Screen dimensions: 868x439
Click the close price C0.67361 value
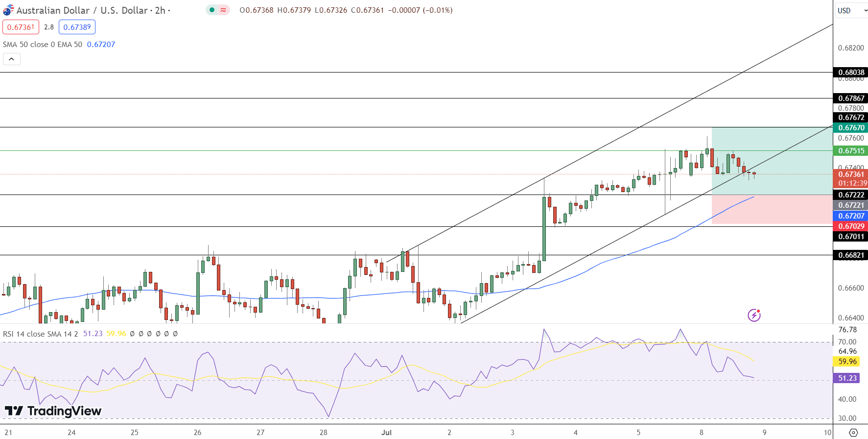point(367,10)
